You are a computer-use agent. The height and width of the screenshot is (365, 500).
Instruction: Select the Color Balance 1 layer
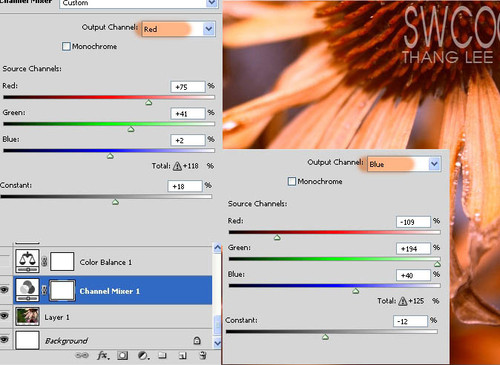[113, 261]
